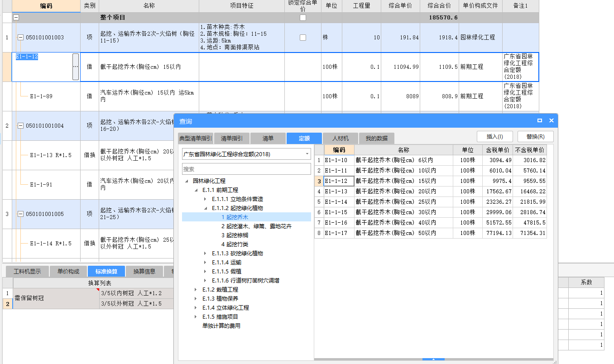
Task: Click the 含税单价 column header
Action: click(x=497, y=150)
